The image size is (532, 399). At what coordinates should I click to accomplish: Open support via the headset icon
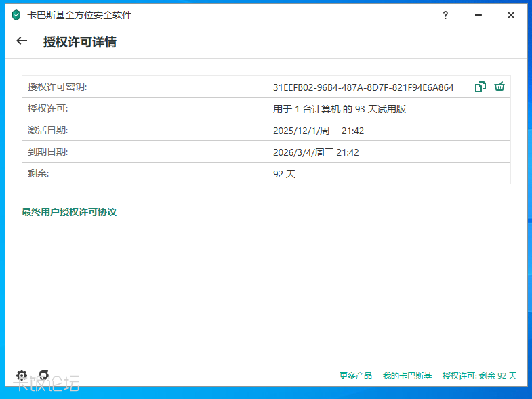[43, 375]
